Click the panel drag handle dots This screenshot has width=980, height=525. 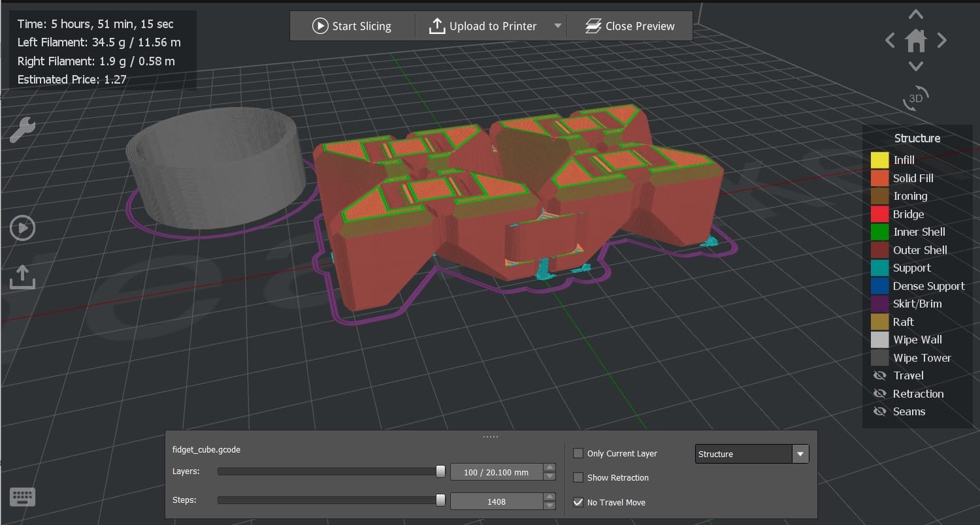pyautogui.click(x=491, y=436)
